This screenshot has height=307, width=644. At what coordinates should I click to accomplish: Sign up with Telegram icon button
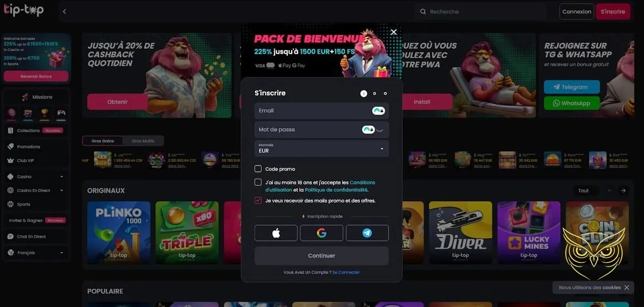click(367, 233)
